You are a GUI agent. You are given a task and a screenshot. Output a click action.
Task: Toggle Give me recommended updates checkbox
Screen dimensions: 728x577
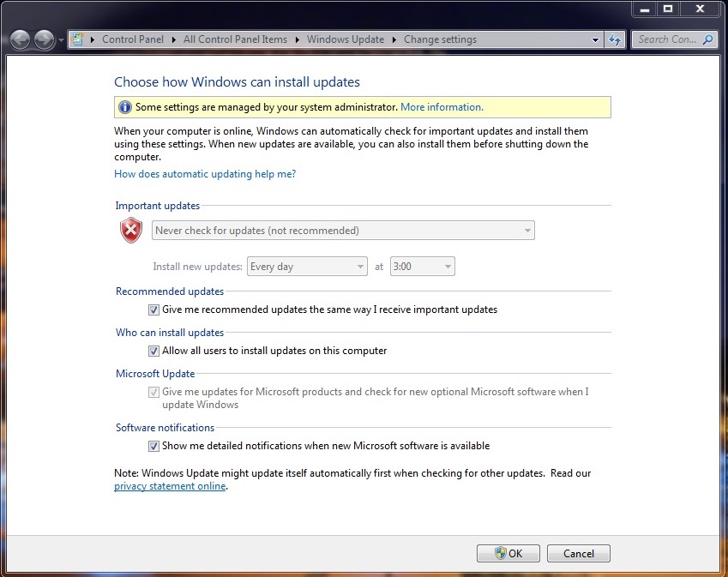pyautogui.click(x=153, y=310)
